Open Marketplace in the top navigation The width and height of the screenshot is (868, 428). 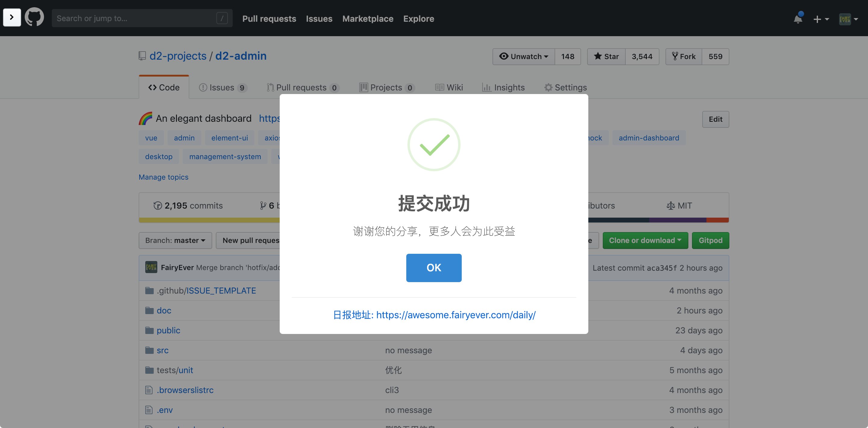click(x=368, y=18)
